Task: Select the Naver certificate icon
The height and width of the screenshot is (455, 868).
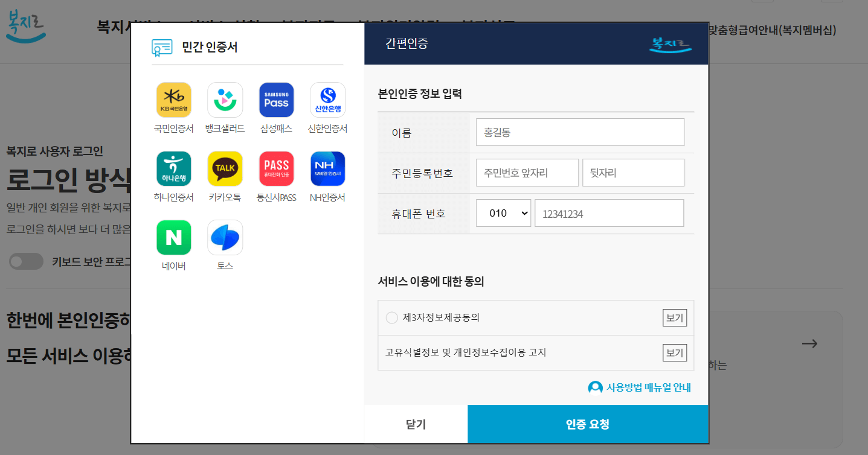Action: 173,237
